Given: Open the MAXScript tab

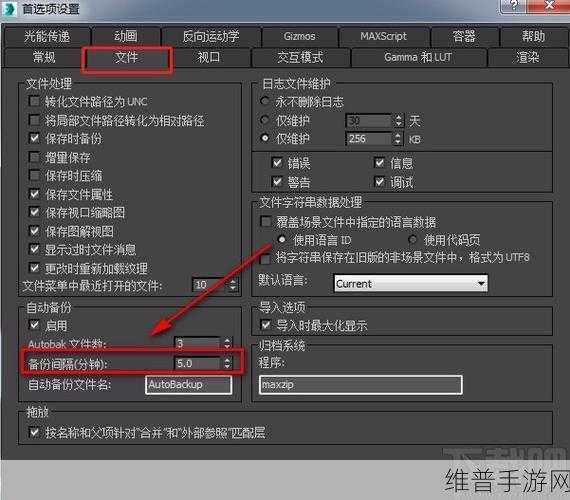Looking at the screenshot, I should coord(384,36).
